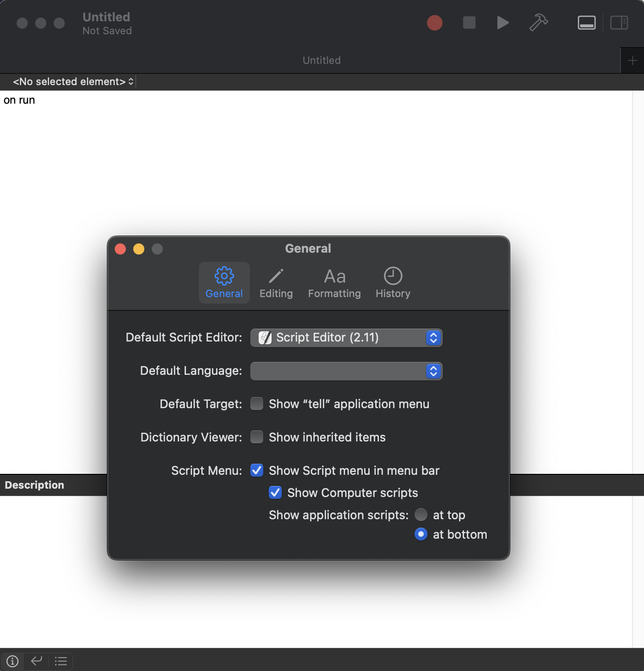Viewport: 644px width, 671px height.
Task: Minimize the General preferences window
Action: (x=139, y=249)
